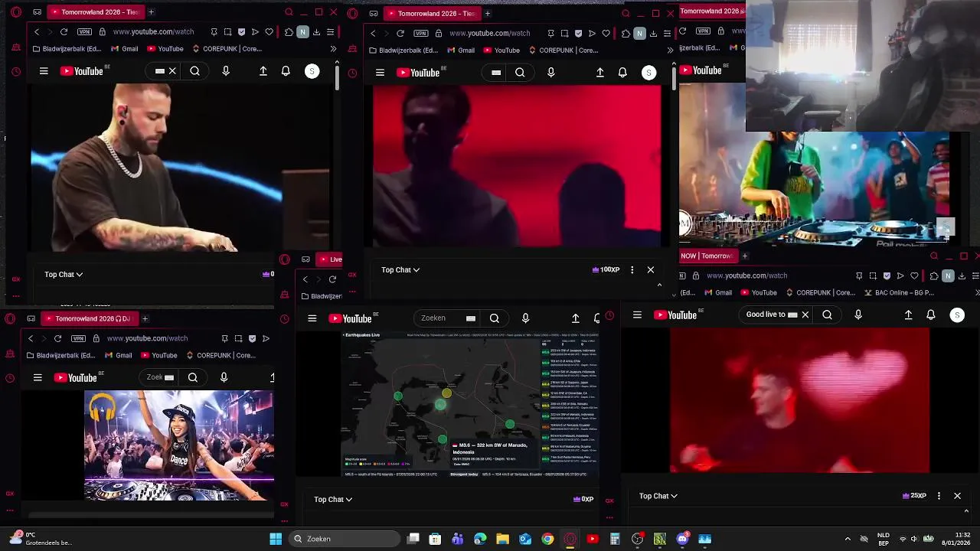The image size is (980, 551).
Task: Open Opera snapshot tool in tattooed DJ window
Action: click(227, 32)
